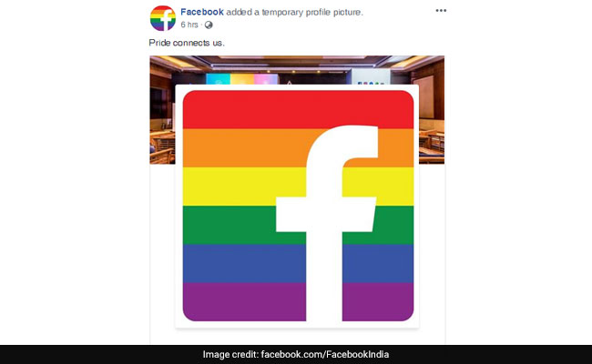Viewport: 592px width, 364px height.
Task: Click the 'Image credit:' label in footer
Action: [x=230, y=355]
